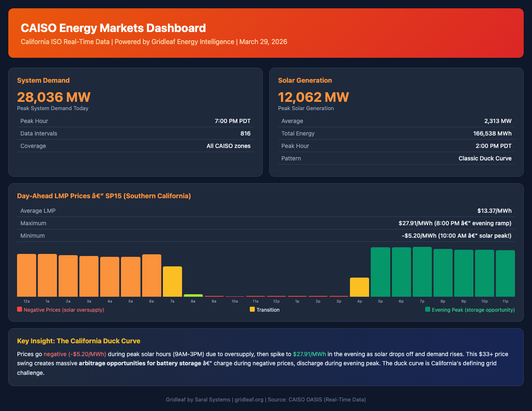Click the Gridleaf footer source text
The height and width of the screenshot is (411, 532).
(266, 399)
